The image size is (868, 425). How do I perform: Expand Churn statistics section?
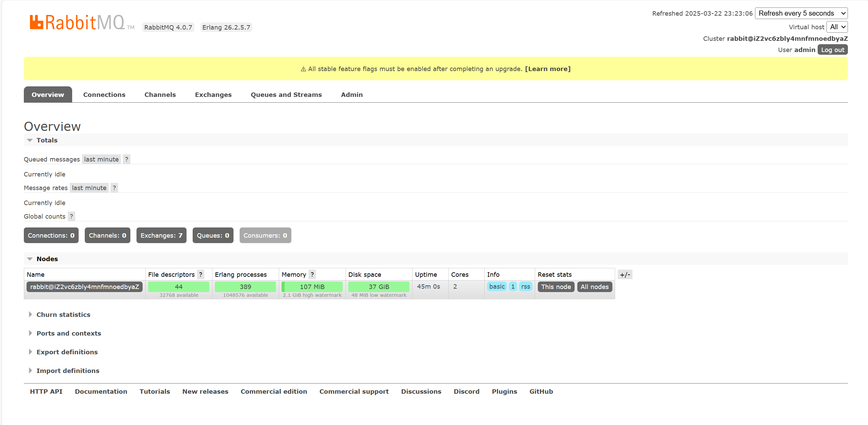point(63,314)
